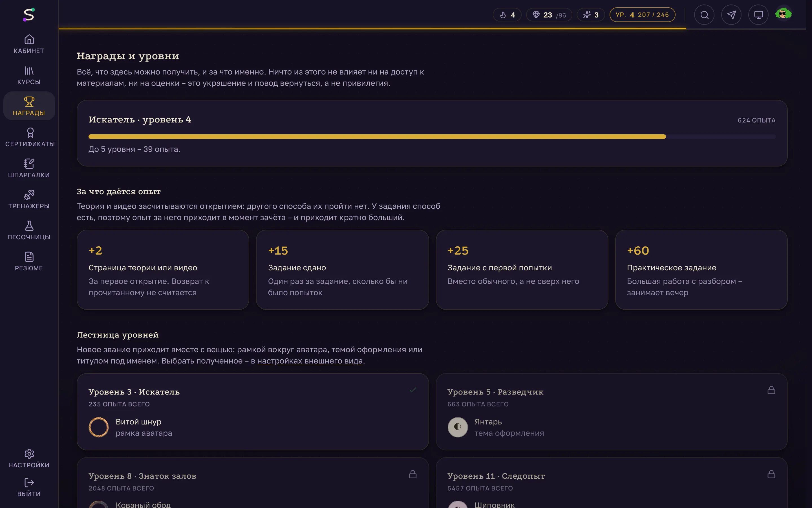Click the top header experience progress line
Image resolution: width=812 pixels, height=508 pixels.
[x=432, y=29]
